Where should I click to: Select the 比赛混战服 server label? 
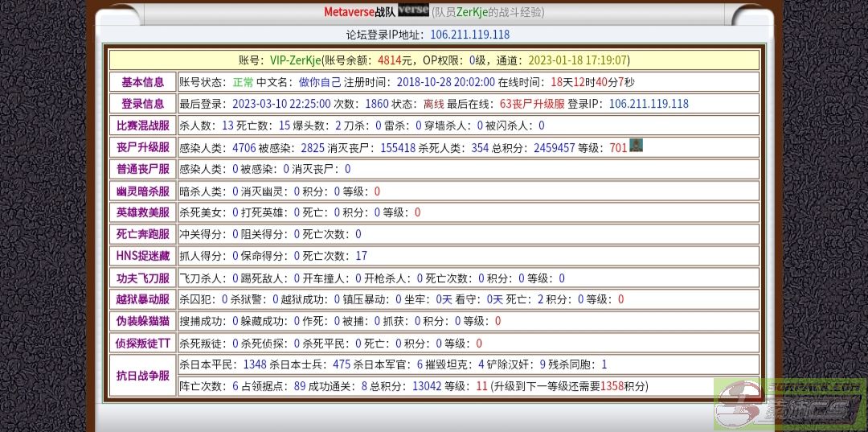pyautogui.click(x=143, y=125)
